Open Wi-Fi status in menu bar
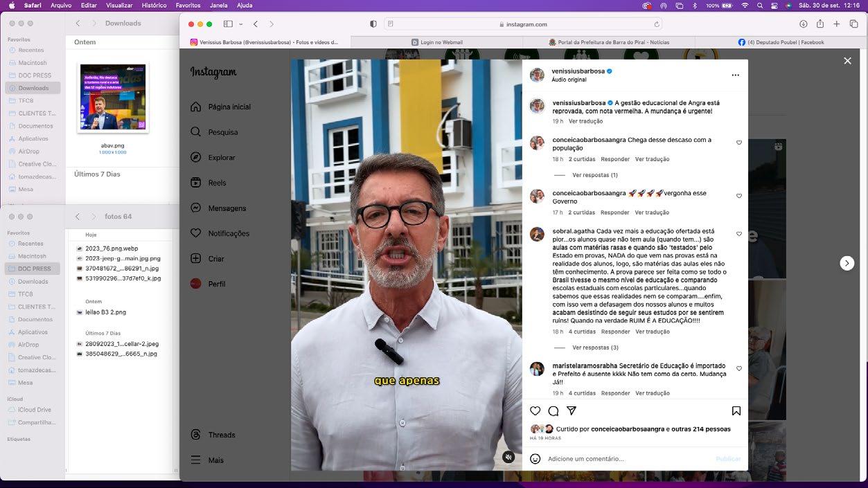The image size is (868, 488). (x=745, y=5)
